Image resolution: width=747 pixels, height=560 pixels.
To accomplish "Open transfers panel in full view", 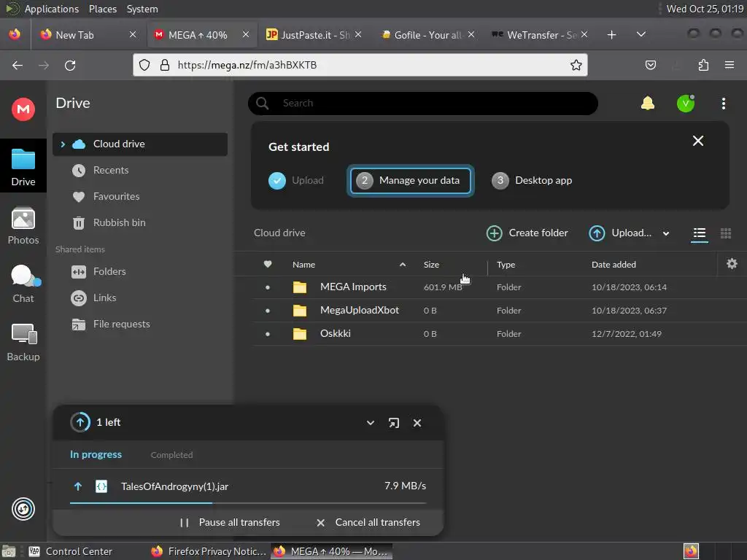I will [393, 423].
